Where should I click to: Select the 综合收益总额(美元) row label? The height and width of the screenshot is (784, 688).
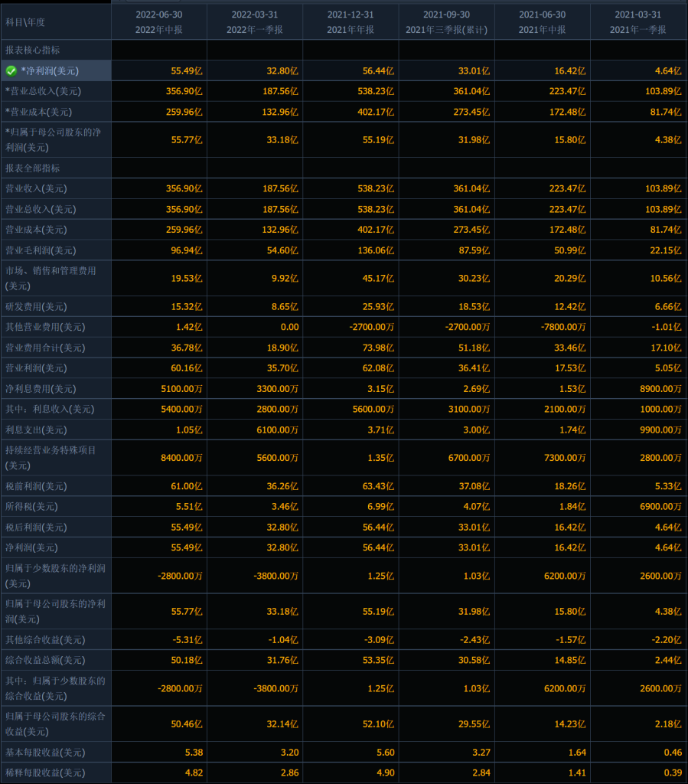click(45, 661)
